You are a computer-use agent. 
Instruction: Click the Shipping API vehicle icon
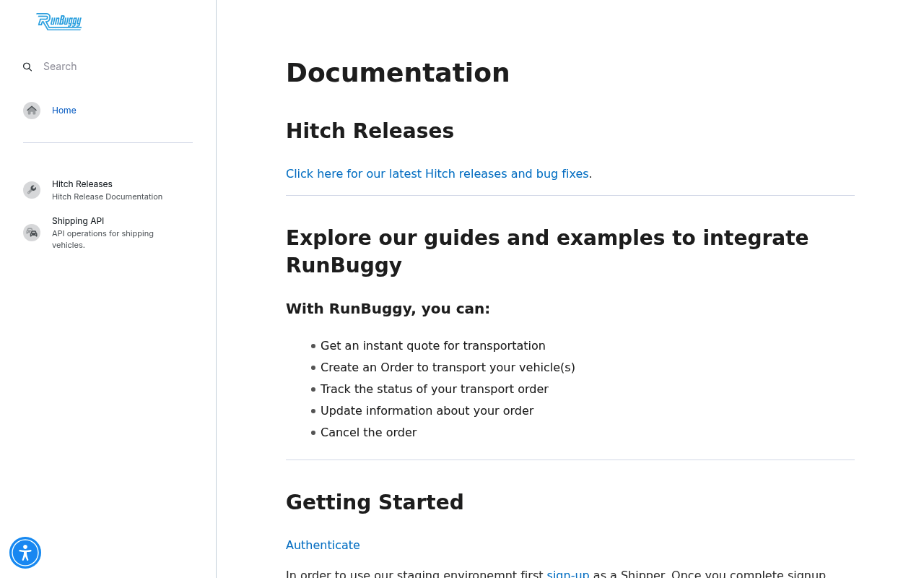[x=32, y=233]
